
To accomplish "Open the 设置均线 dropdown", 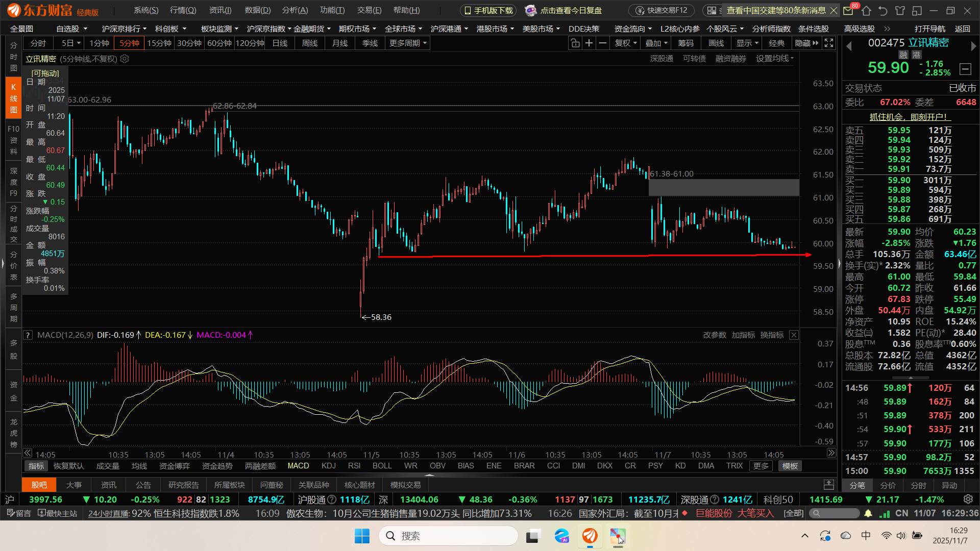I will (x=774, y=59).
